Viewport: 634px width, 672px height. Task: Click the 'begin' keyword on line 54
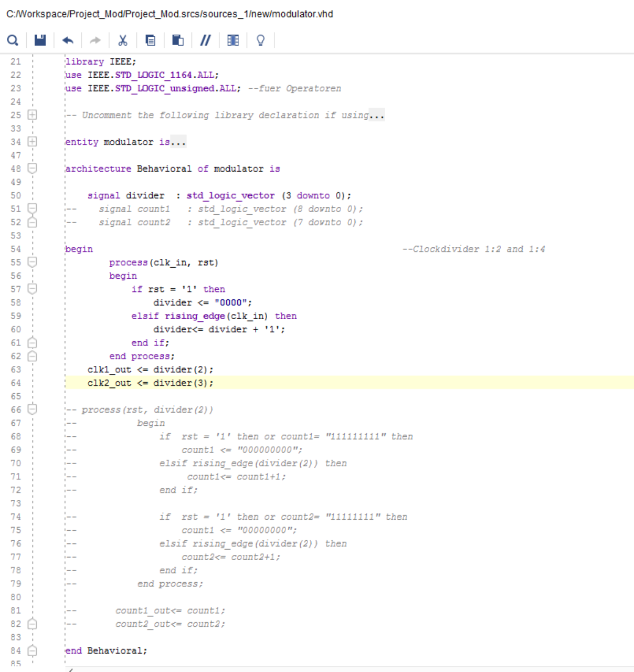79,249
